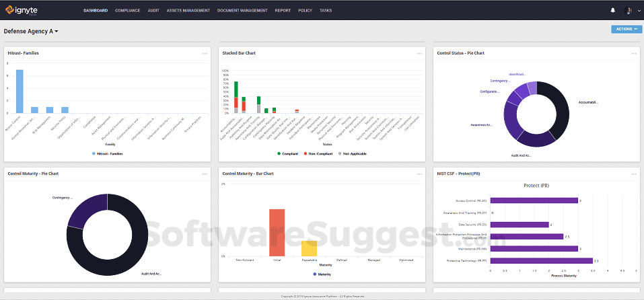Open the ASSETS MANAGEMENT menu
Viewport: 644px width, 300px height.
(188, 11)
